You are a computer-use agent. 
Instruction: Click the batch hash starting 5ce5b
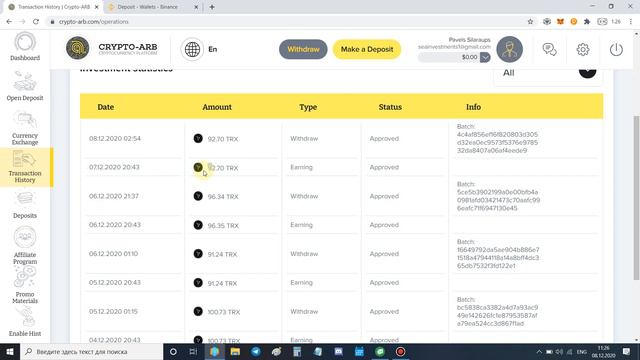pyautogui.click(x=498, y=200)
